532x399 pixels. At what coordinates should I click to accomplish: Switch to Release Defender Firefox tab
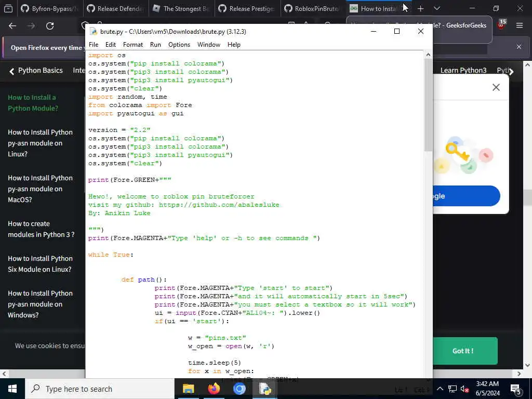(x=115, y=8)
